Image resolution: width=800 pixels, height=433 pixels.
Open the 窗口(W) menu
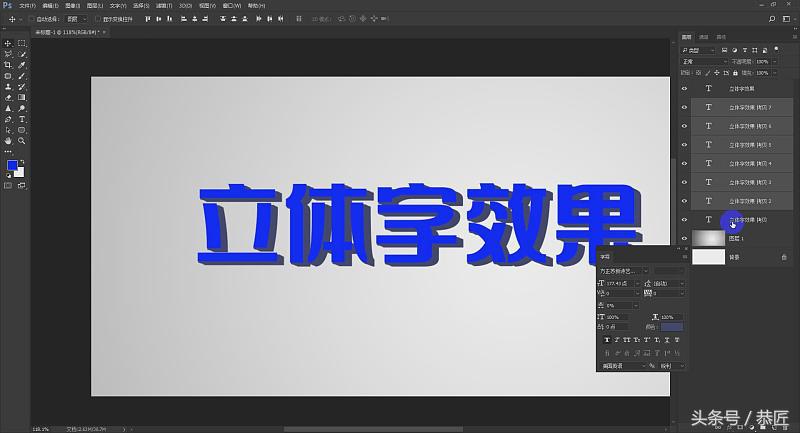pyautogui.click(x=232, y=6)
